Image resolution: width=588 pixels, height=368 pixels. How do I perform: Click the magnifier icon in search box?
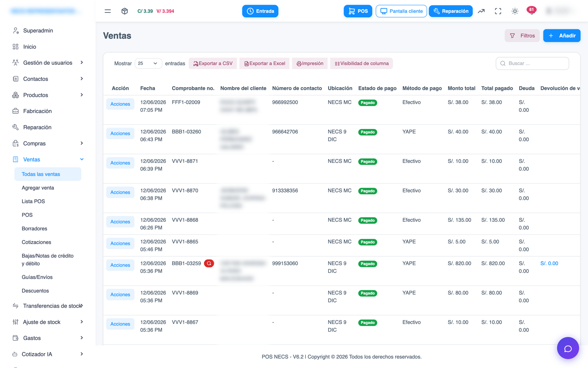coord(503,63)
